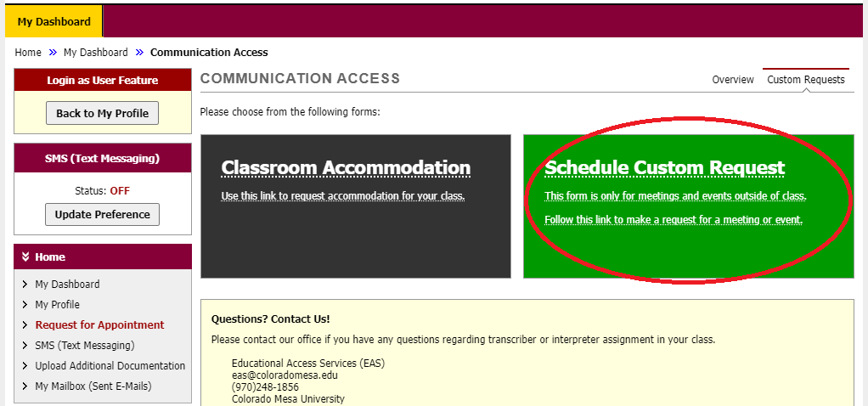
Task: Click the Update Preference button
Action: click(102, 215)
